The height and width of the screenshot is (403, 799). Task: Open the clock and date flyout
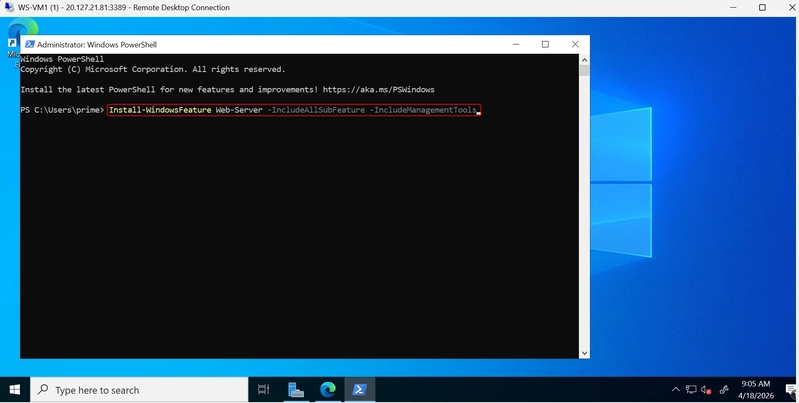pos(756,390)
